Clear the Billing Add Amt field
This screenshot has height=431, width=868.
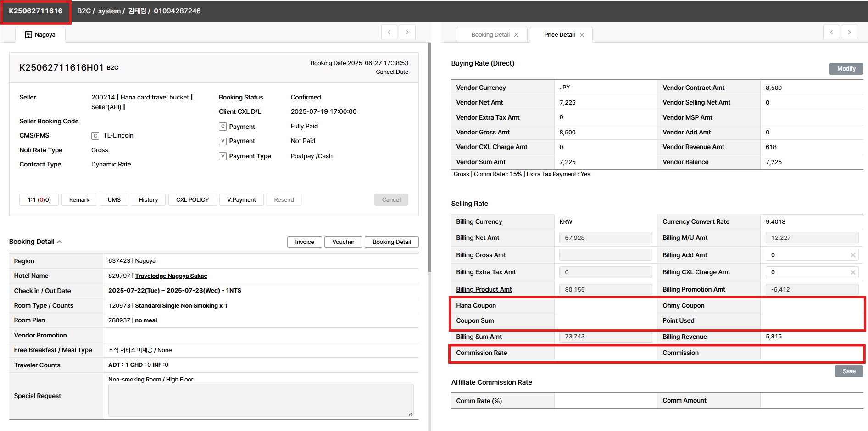[x=853, y=255]
